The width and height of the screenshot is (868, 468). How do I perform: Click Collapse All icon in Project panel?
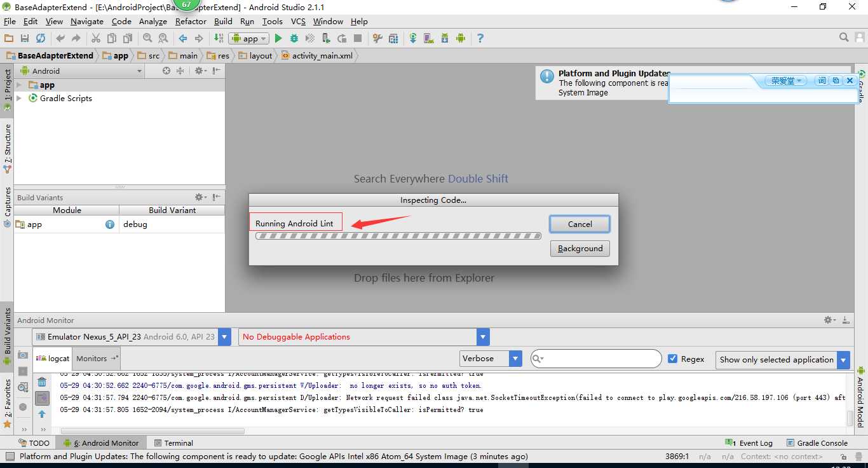180,71
